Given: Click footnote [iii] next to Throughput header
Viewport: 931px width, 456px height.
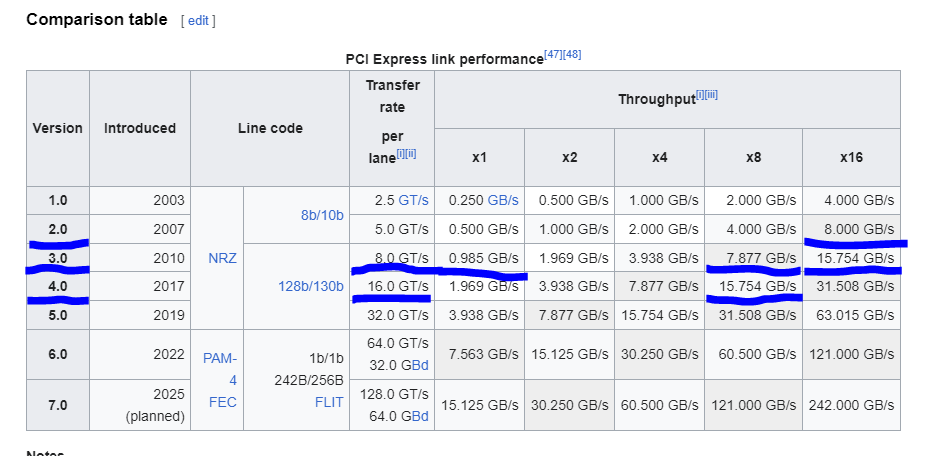Looking at the screenshot, I should [711, 94].
